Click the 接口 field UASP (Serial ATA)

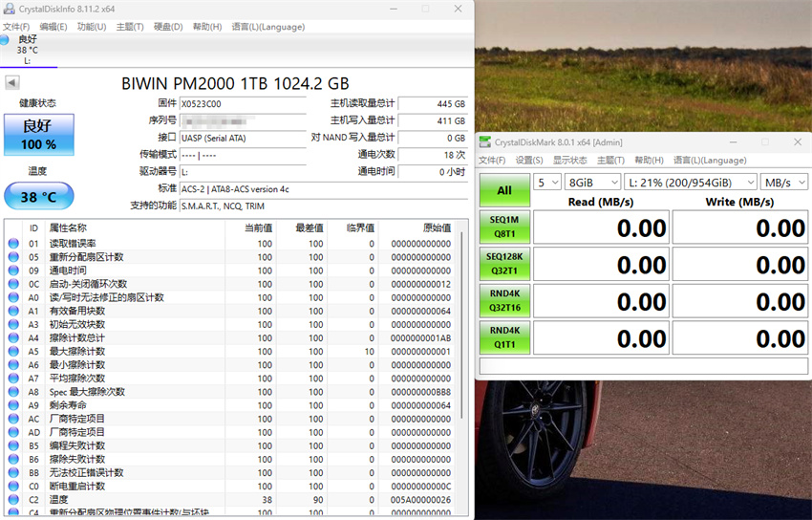click(243, 138)
